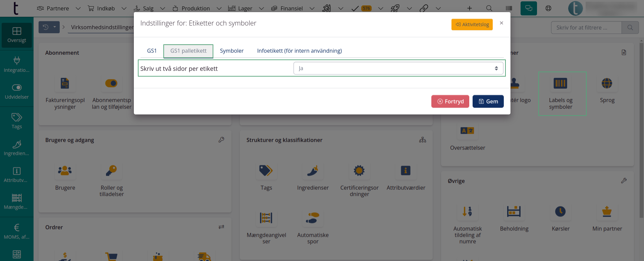The height and width of the screenshot is (261, 644).
Task: Open the help lifebuoy icon
Action: 548,8
